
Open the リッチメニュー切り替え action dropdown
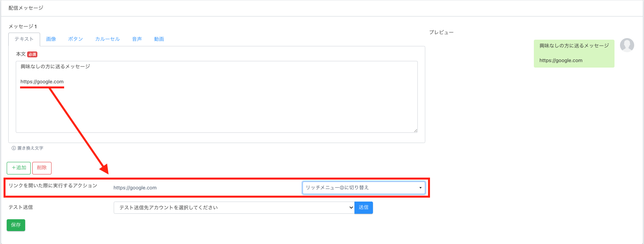point(364,188)
